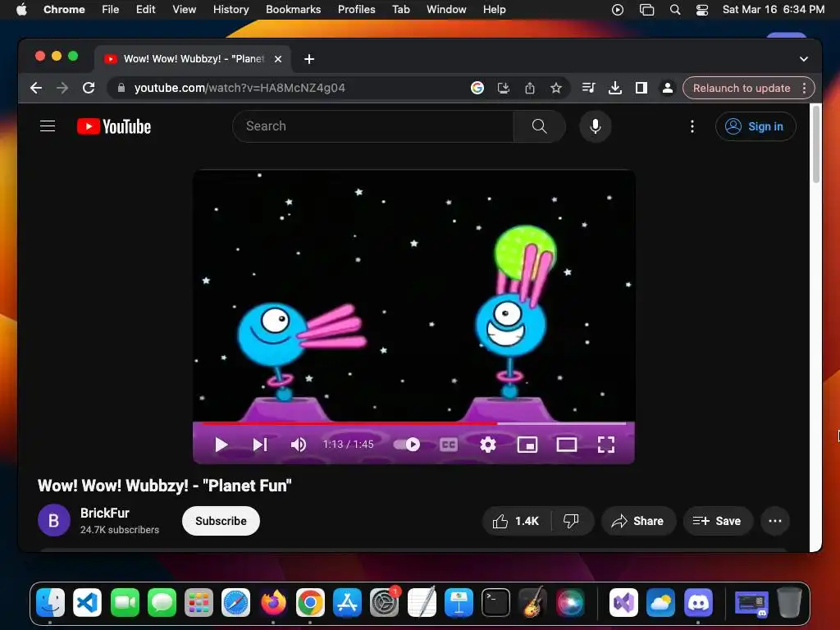Share the video
840x630 pixels.
[638, 521]
